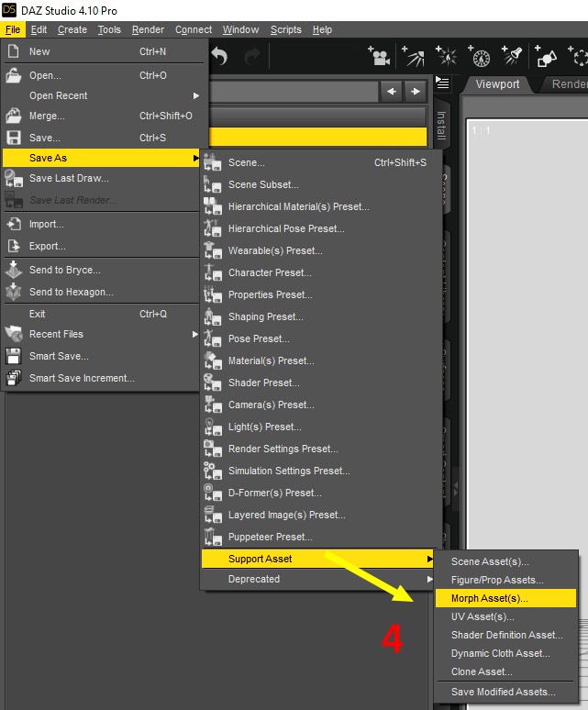
Task: Select Character Preset entry
Action: 321,272
